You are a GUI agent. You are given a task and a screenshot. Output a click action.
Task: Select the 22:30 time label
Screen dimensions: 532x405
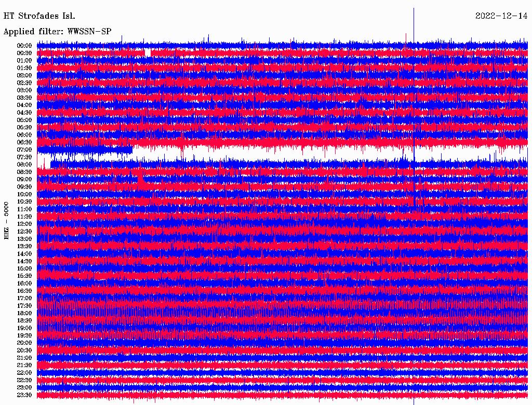(24, 380)
